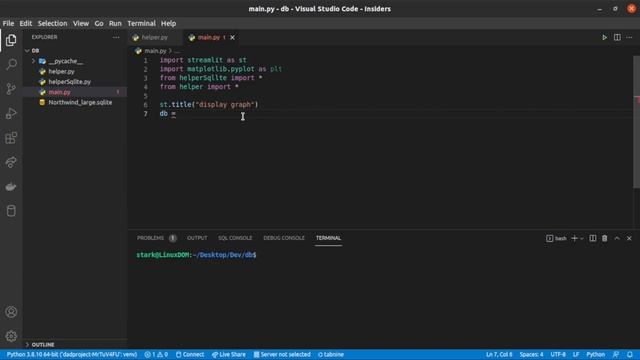Open the Search view icon
Screen dimensions: 640x360
pos(11,64)
